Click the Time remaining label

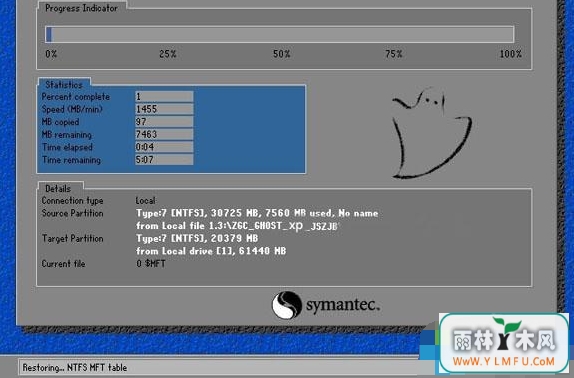click(x=71, y=160)
